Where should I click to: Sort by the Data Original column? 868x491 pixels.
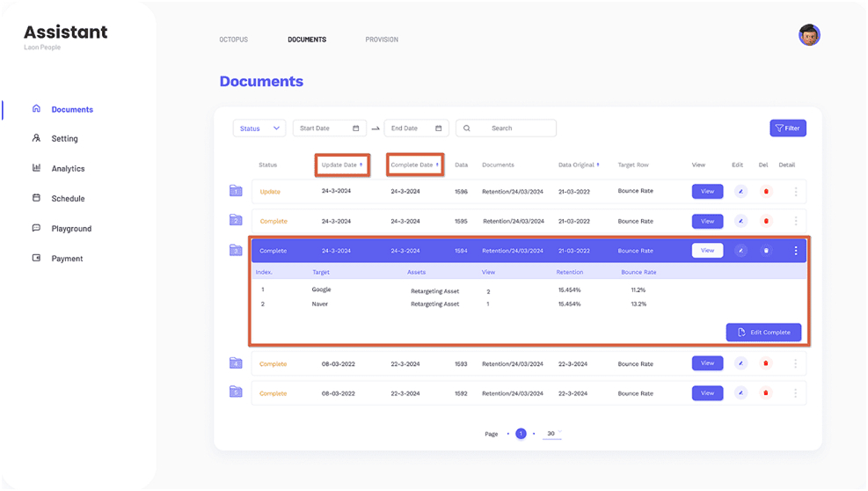coord(579,165)
